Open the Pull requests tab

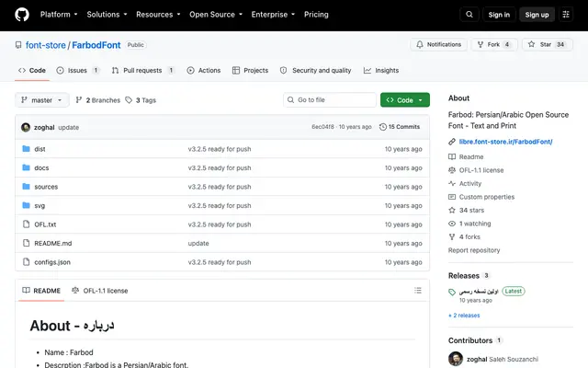click(x=143, y=71)
